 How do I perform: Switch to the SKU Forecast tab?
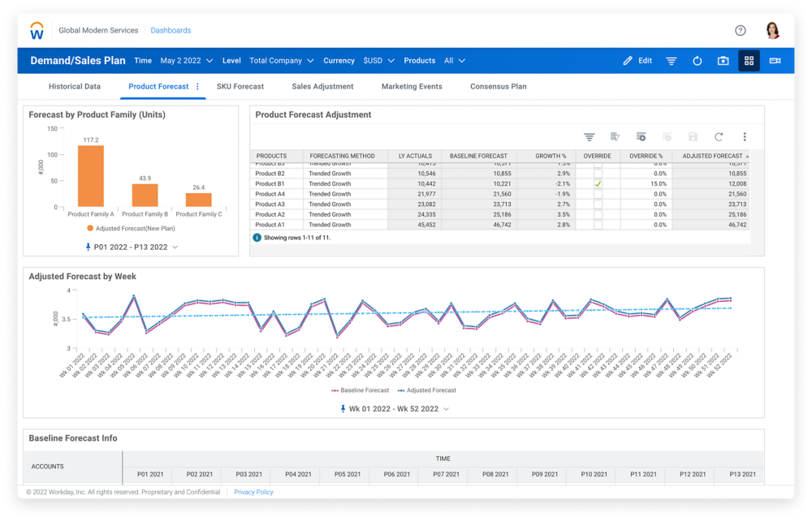click(x=240, y=86)
